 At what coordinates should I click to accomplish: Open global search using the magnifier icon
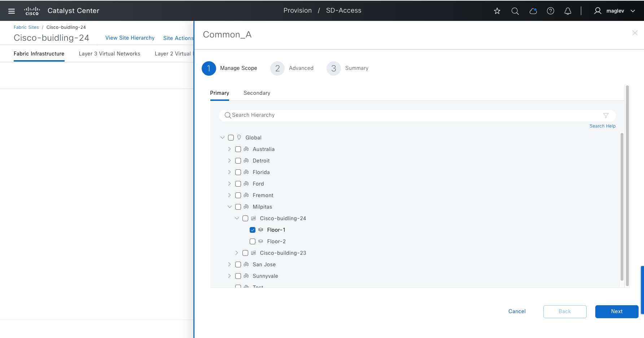515,11
